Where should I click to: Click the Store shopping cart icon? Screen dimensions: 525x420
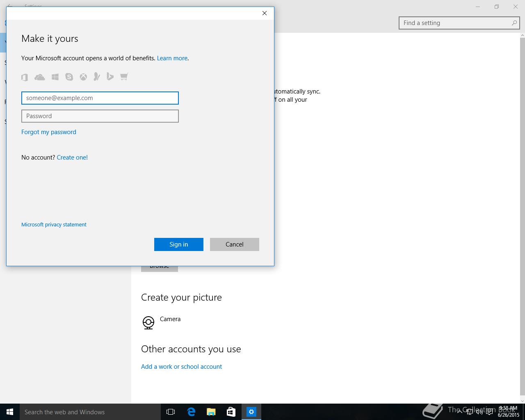(124, 77)
